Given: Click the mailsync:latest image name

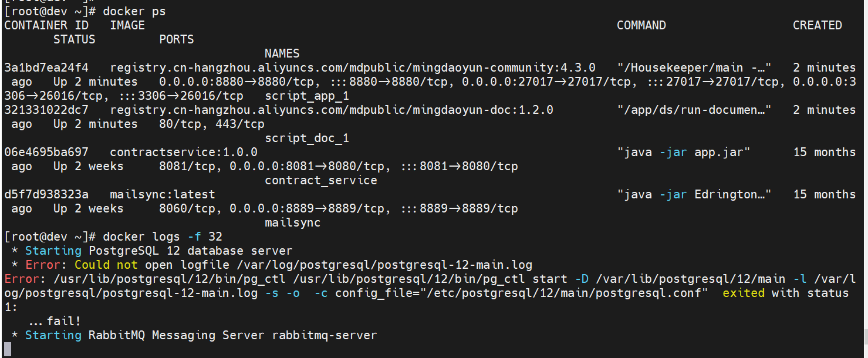Looking at the screenshot, I should click(163, 194).
